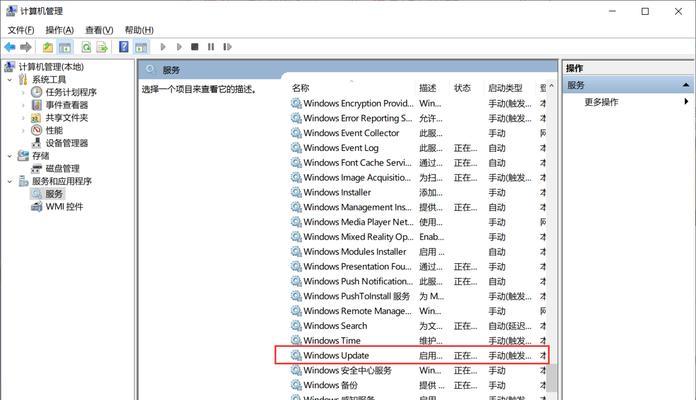Image resolution: width=696 pixels, height=400 pixels.
Task: Select Windows Mixed Reality OpenXR service row
Action: (x=419, y=237)
